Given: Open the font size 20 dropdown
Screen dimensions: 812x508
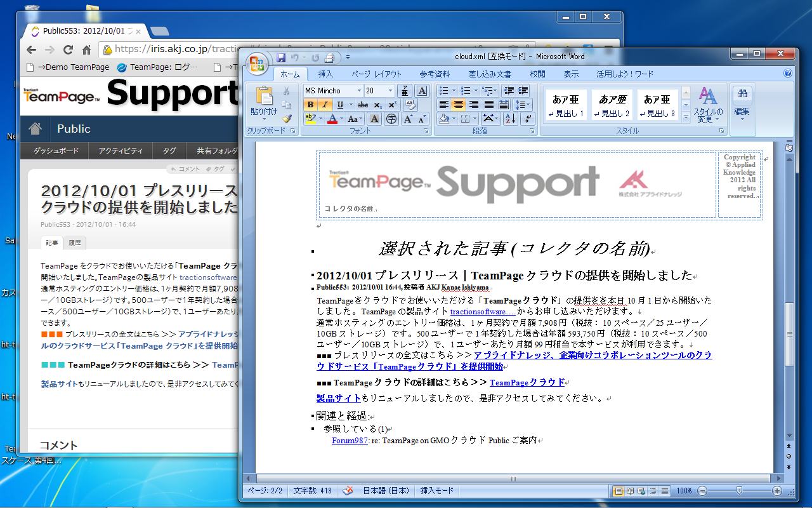Looking at the screenshot, I should click(390, 91).
